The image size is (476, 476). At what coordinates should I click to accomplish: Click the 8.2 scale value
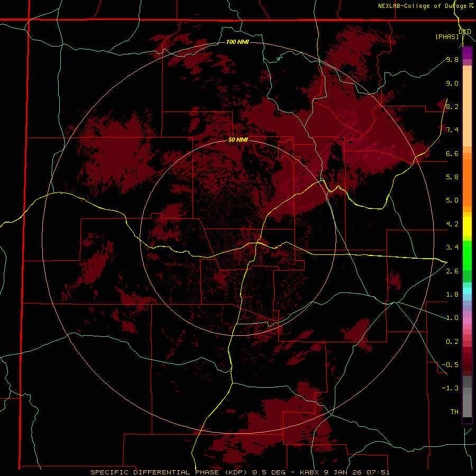coord(452,106)
